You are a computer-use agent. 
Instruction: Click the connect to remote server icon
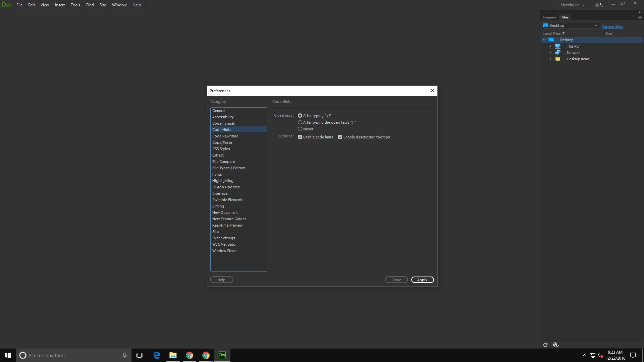pos(555,345)
